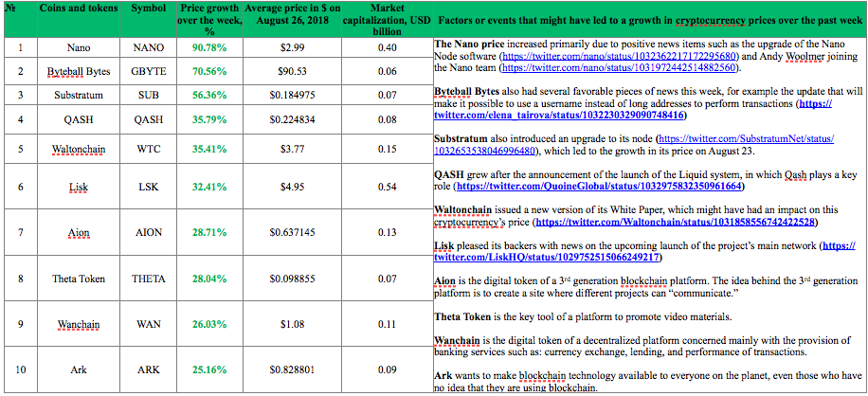Select the $2.99 average price cell
The image size is (868, 396).
[x=292, y=47]
